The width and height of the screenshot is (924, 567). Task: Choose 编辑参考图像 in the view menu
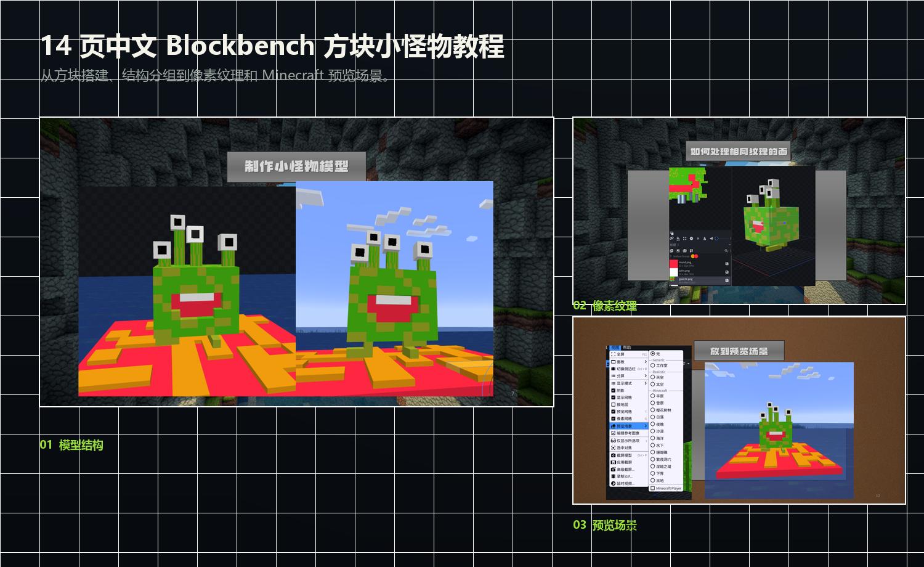629,433
